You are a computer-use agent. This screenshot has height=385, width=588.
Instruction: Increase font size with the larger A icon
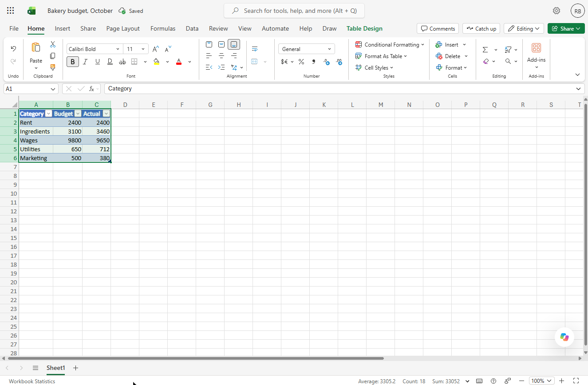point(156,49)
